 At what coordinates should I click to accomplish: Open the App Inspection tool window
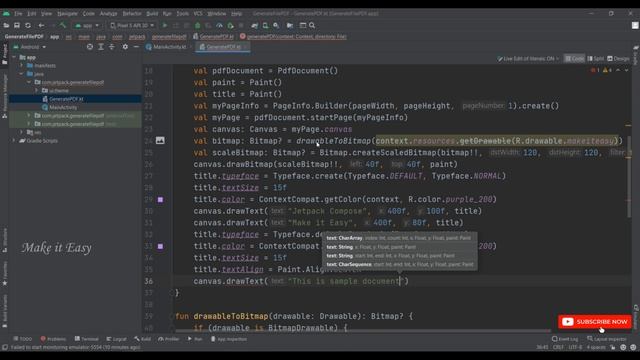click(229, 339)
